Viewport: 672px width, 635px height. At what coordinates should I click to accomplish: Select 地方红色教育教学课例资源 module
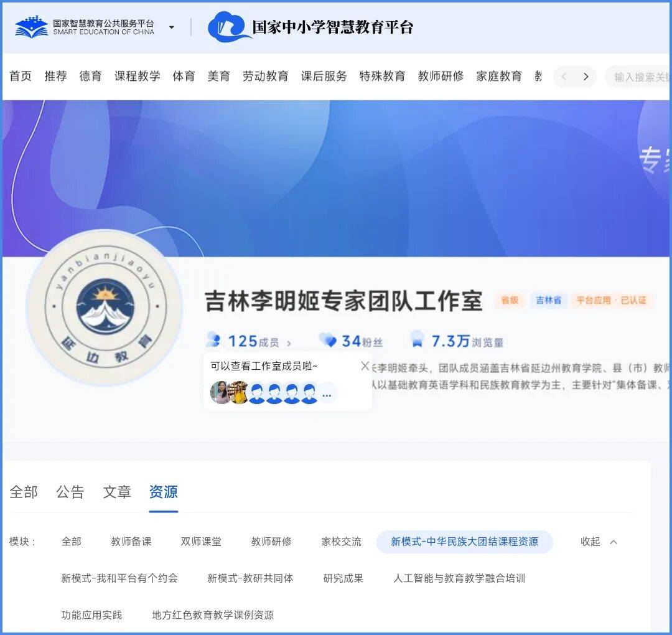pyautogui.click(x=213, y=615)
